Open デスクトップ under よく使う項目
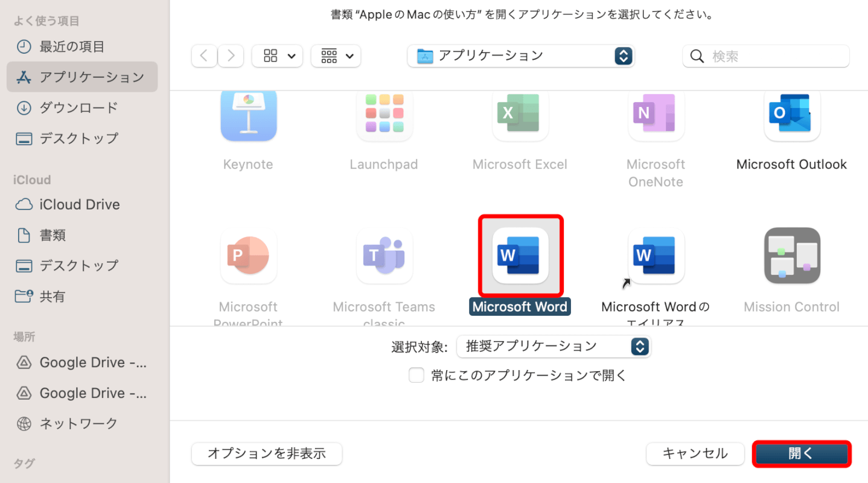This screenshot has height=483, width=868. (82, 138)
